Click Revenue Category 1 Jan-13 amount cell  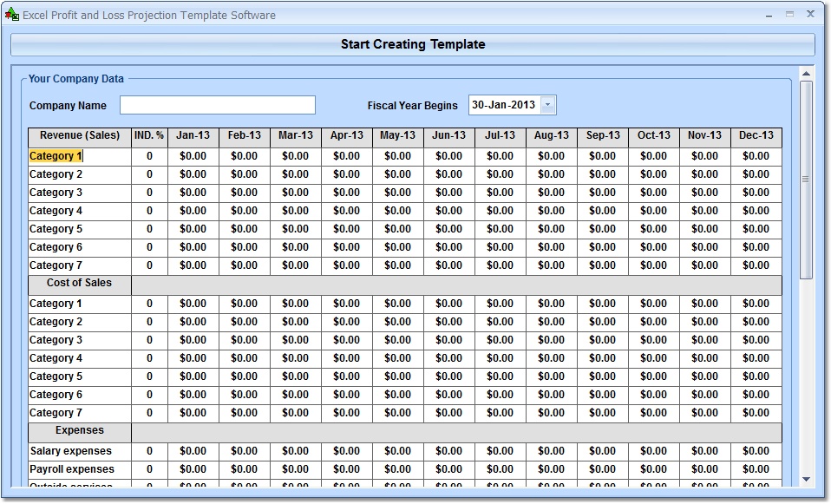pyautogui.click(x=193, y=156)
